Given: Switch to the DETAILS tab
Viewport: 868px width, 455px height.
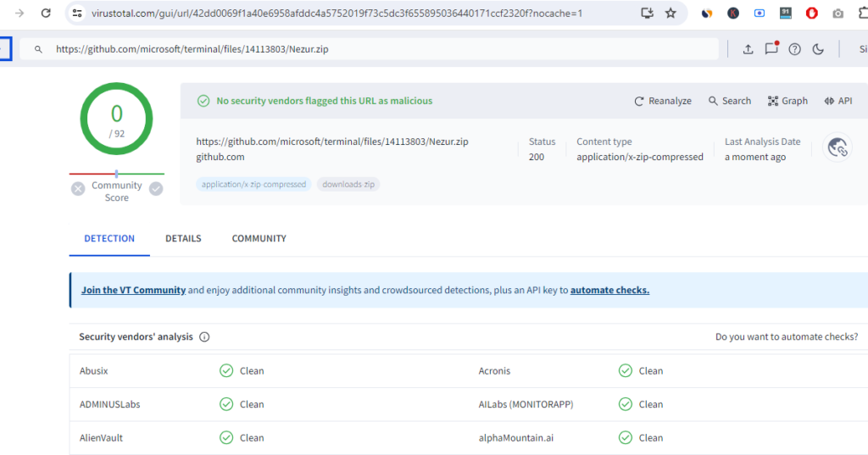Looking at the screenshot, I should 183,239.
